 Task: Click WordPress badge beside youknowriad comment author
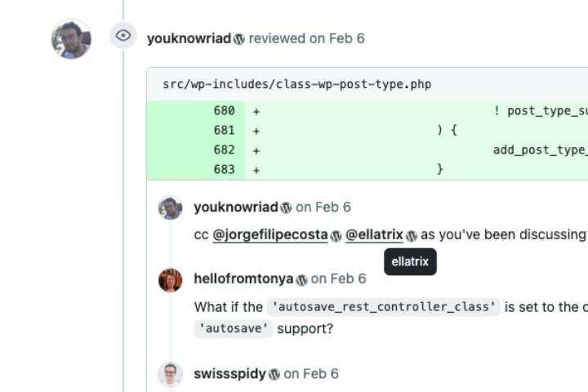286,207
